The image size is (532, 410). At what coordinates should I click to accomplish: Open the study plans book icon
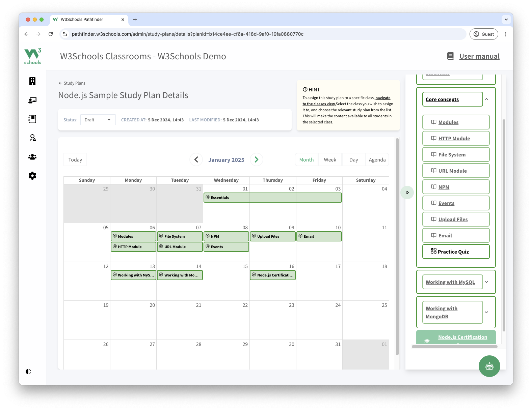coord(32,119)
